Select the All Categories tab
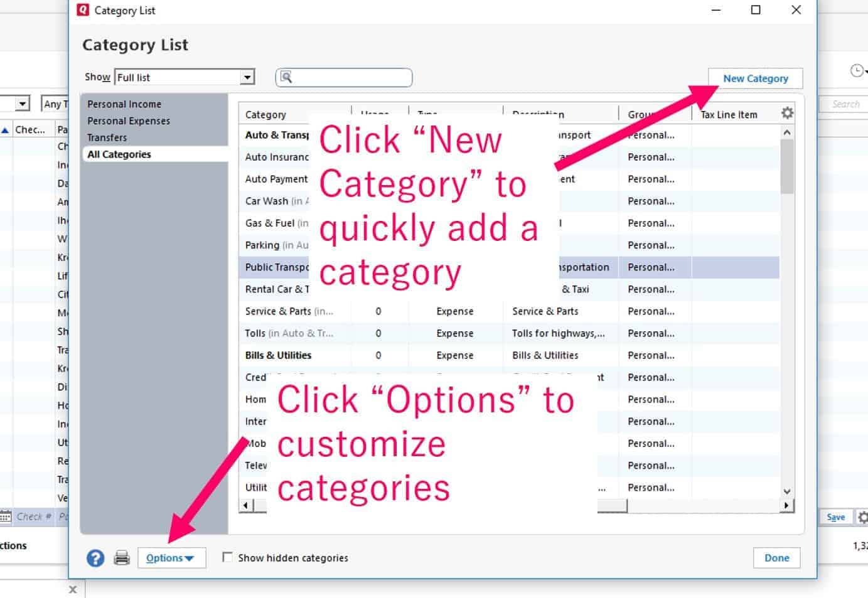This screenshot has width=868, height=598. 119,154
